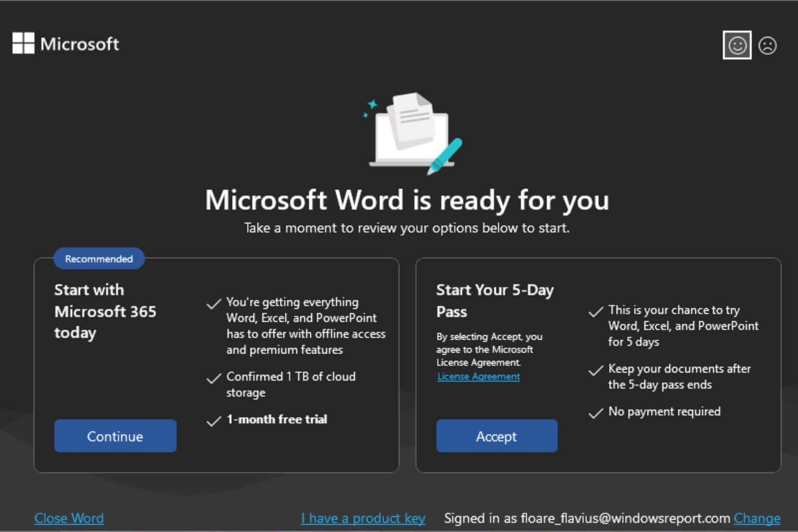Click 'Take a moment to review your options' text
798x532 pixels.
tap(407, 228)
